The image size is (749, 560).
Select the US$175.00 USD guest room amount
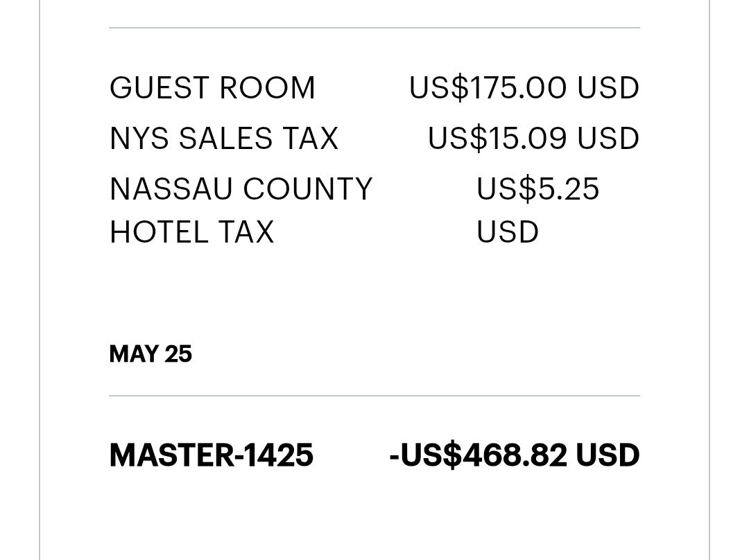pos(524,88)
